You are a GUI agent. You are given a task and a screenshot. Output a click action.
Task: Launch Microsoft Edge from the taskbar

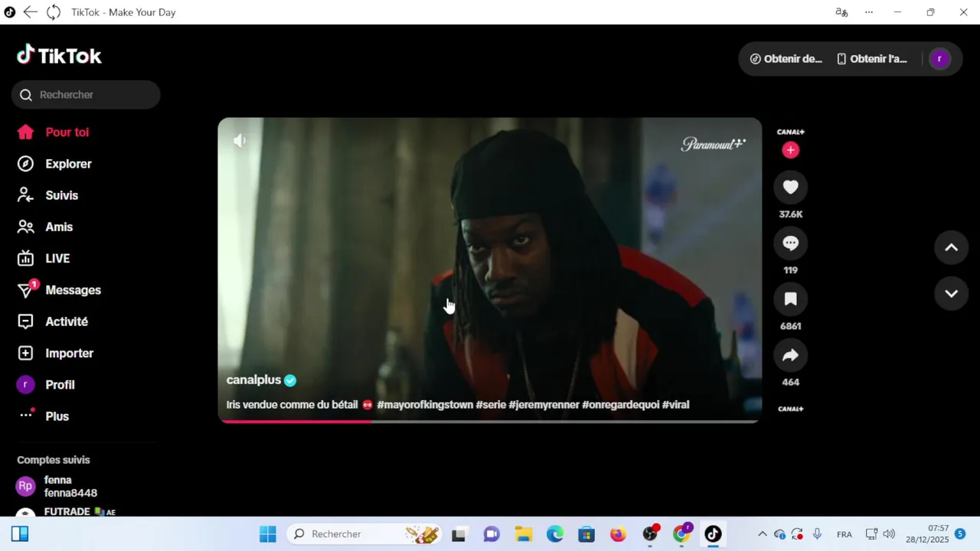(x=555, y=534)
